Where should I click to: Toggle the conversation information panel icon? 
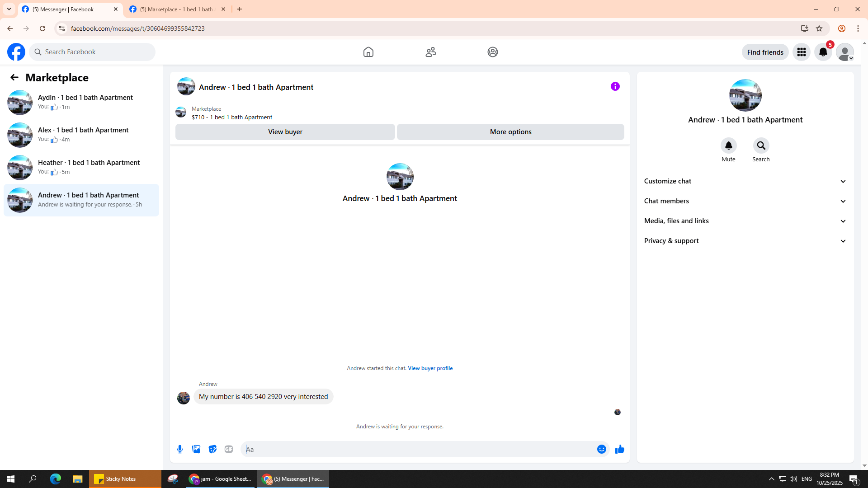615,86
